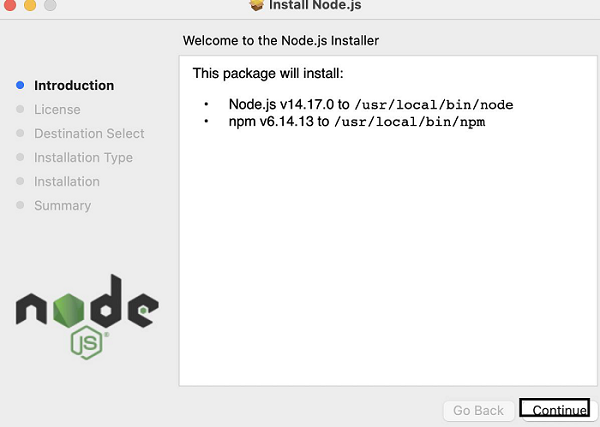Click the Install Node.js window title

tap(314, 7)
